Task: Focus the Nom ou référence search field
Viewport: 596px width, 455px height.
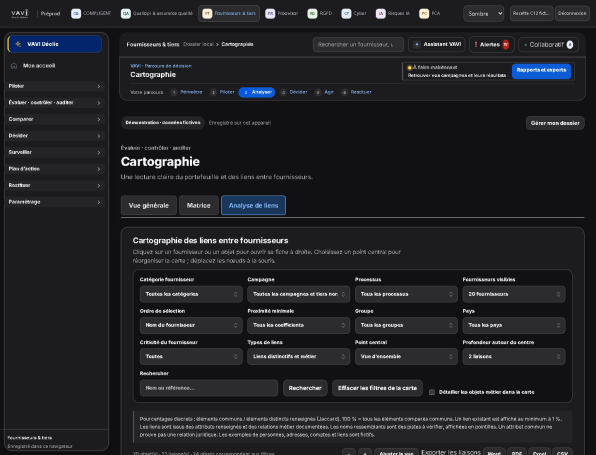Action: (209, 388)
